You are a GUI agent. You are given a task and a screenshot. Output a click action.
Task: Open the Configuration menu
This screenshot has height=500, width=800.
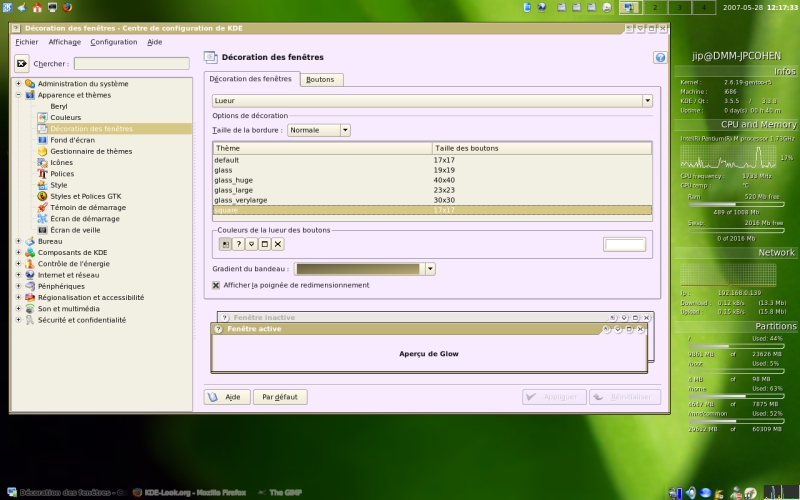click(x=114, y=42)
